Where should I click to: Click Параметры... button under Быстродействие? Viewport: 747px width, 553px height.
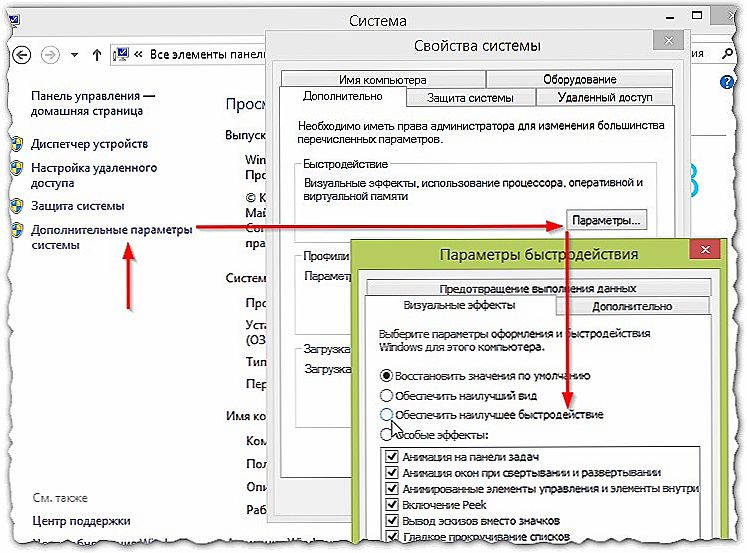606,220
